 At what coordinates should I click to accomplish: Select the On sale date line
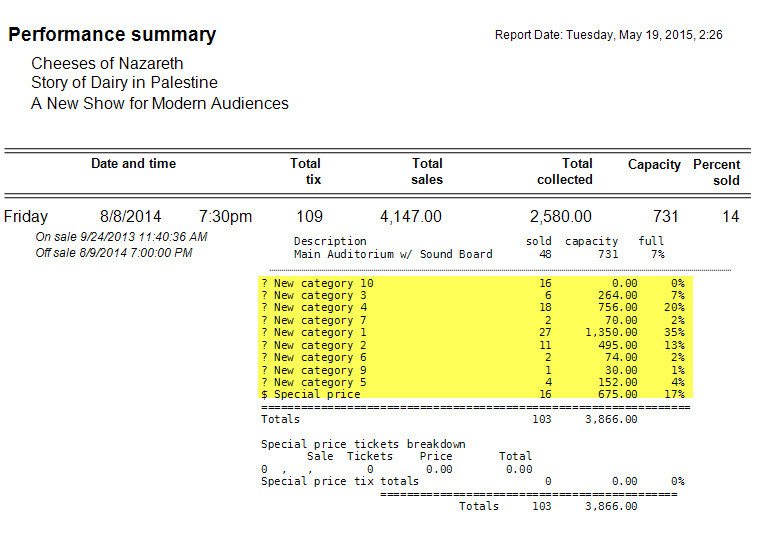point(121,237)
